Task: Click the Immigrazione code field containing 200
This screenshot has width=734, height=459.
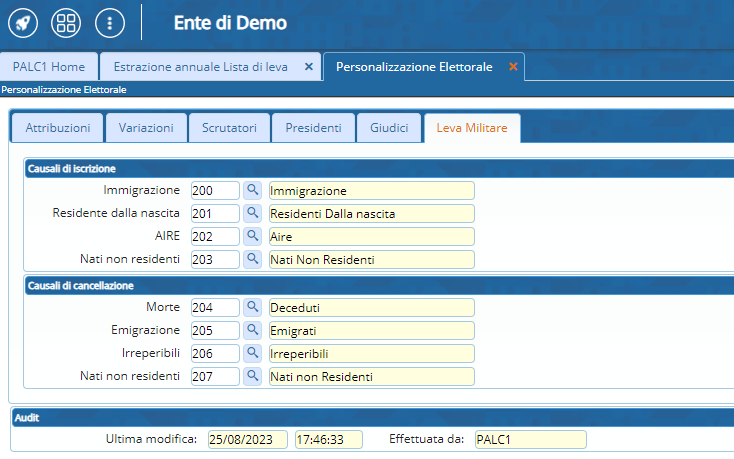Action: (x=214, y=190)
